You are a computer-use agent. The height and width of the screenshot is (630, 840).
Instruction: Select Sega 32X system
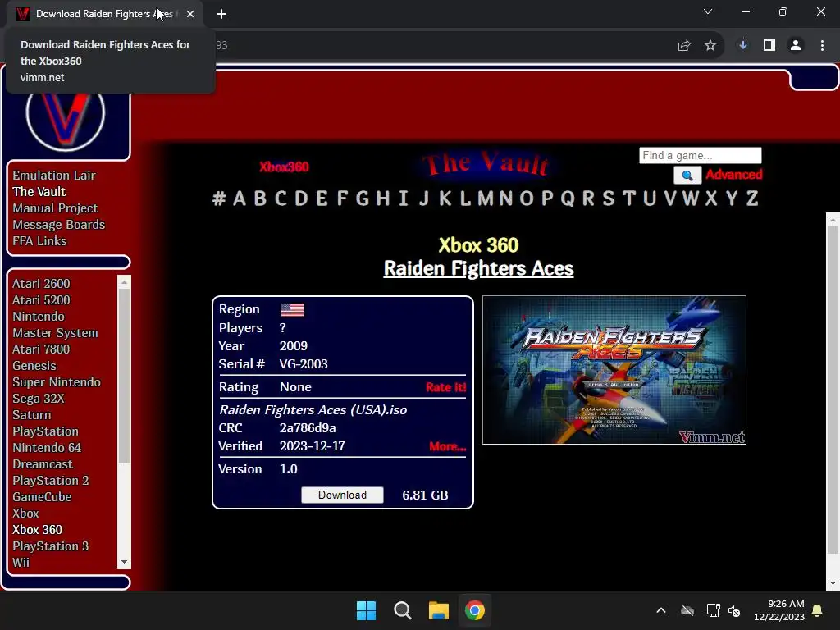pyautogui.click(x=39, y=399)
